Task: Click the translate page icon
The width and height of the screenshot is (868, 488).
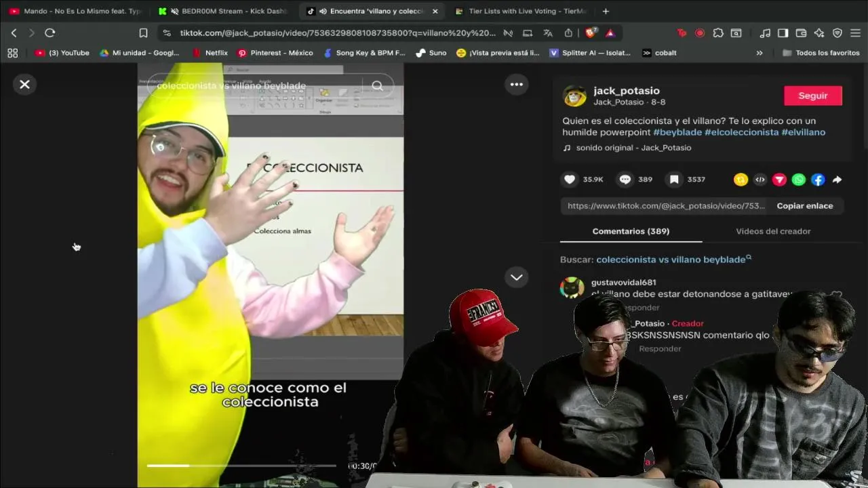Action: click(x=548, y=33)
